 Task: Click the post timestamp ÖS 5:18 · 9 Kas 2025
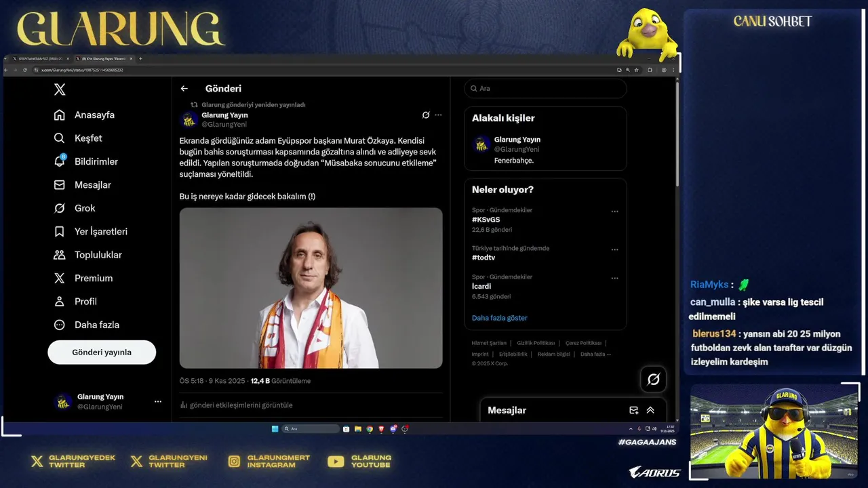pos(213,381)
